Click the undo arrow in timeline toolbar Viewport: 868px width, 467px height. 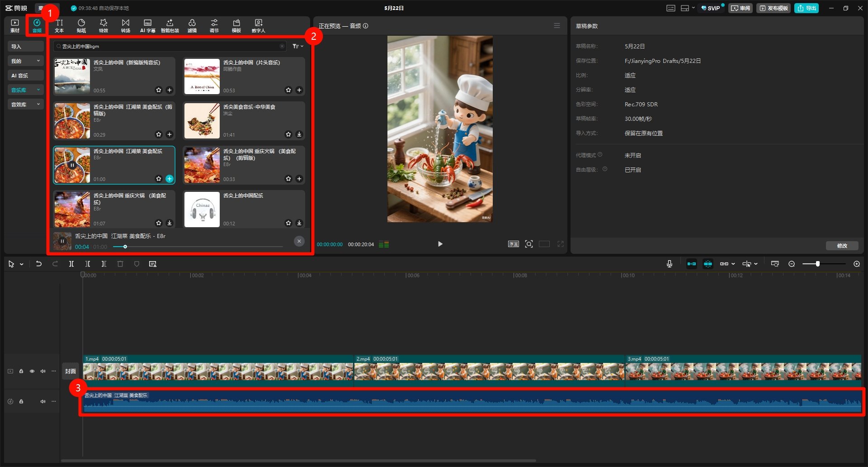click(39, 264)
